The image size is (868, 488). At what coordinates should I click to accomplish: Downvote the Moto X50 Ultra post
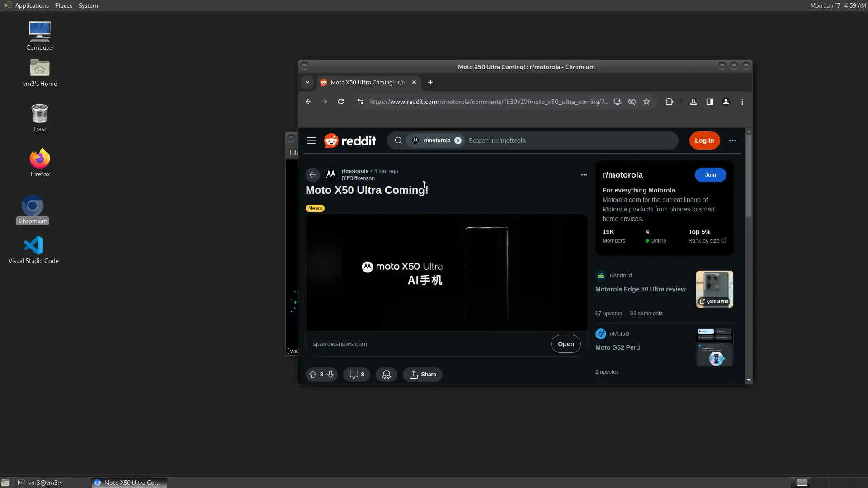330,375
